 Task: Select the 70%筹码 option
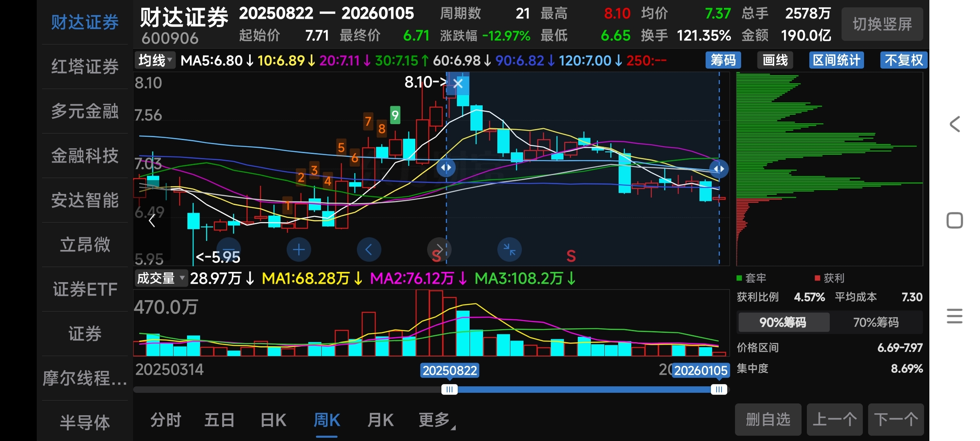876,322
